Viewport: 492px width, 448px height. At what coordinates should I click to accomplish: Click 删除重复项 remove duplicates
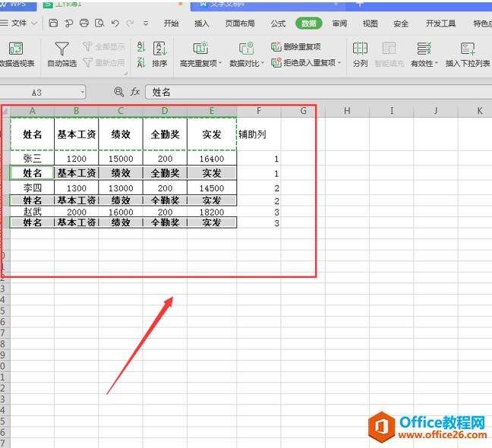coord(296,47)
